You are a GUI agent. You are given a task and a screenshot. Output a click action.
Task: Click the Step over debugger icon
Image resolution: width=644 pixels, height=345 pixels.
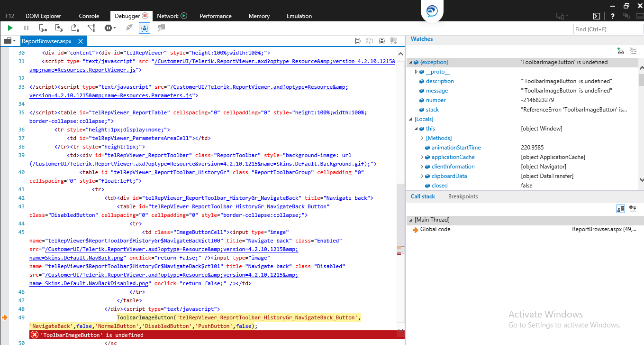[x=59, y=28]
